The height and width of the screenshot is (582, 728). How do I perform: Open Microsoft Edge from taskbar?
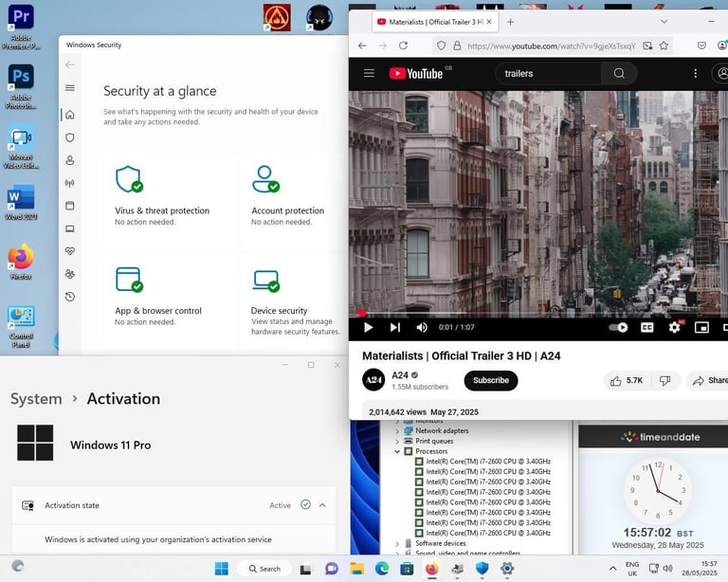(x=382, y=569)
